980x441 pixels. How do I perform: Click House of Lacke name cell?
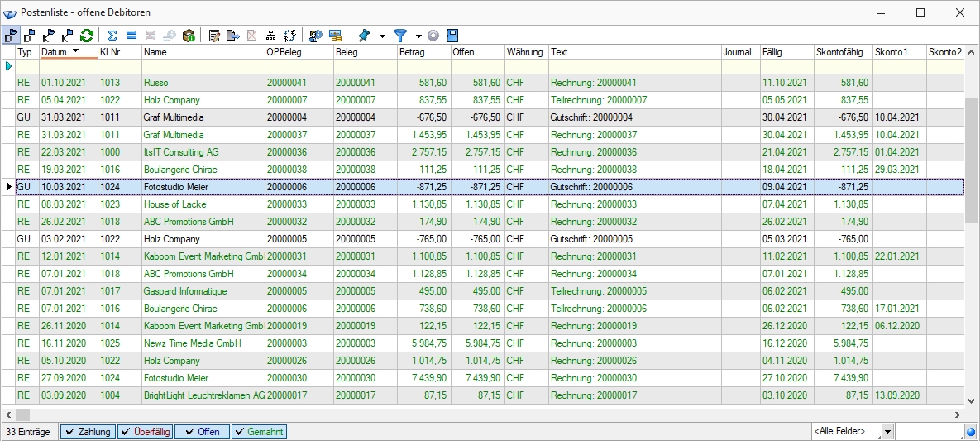point(203,204)
